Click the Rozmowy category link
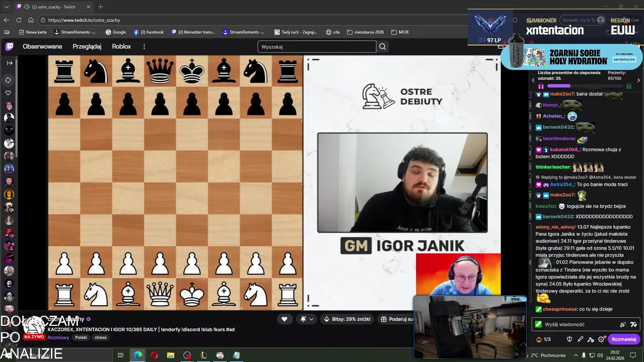The width and height of the screenshot is (644, 362). 58,337
